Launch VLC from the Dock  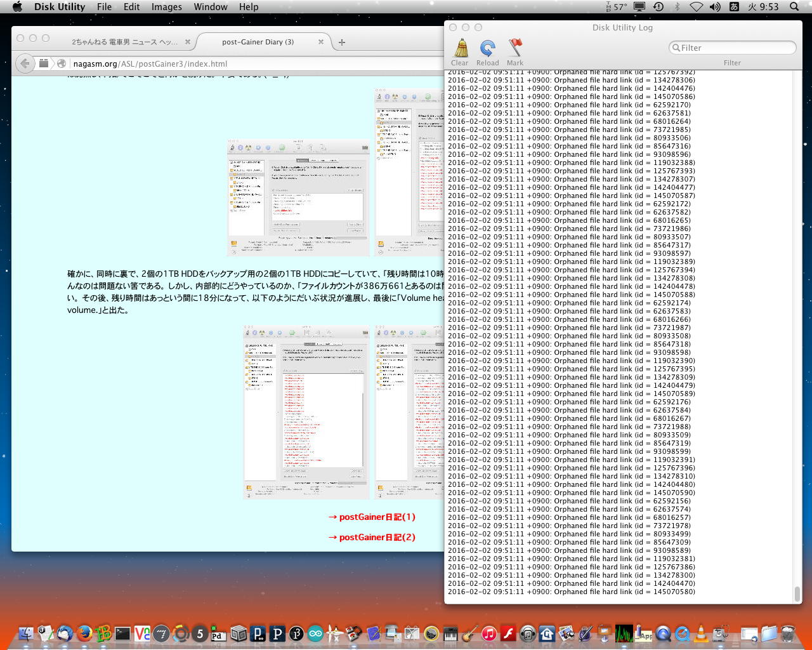(702, 633)
